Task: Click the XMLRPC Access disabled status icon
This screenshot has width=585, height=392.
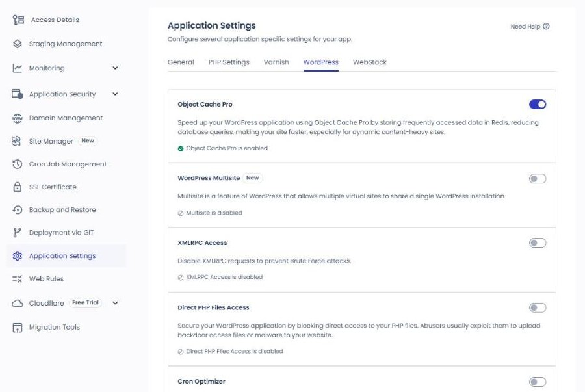Action: pyautogui.click(x=181, y=278)
